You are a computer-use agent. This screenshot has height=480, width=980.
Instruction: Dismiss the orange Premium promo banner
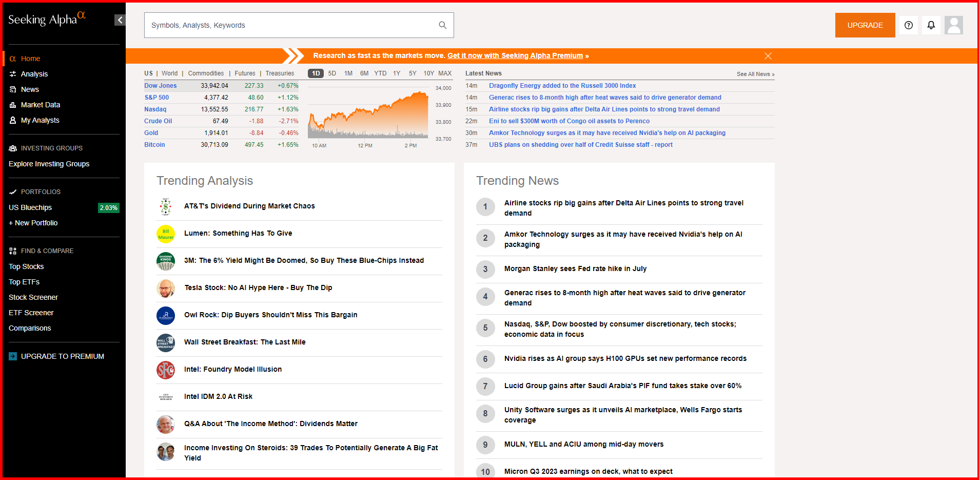click(x=768, y=56)
